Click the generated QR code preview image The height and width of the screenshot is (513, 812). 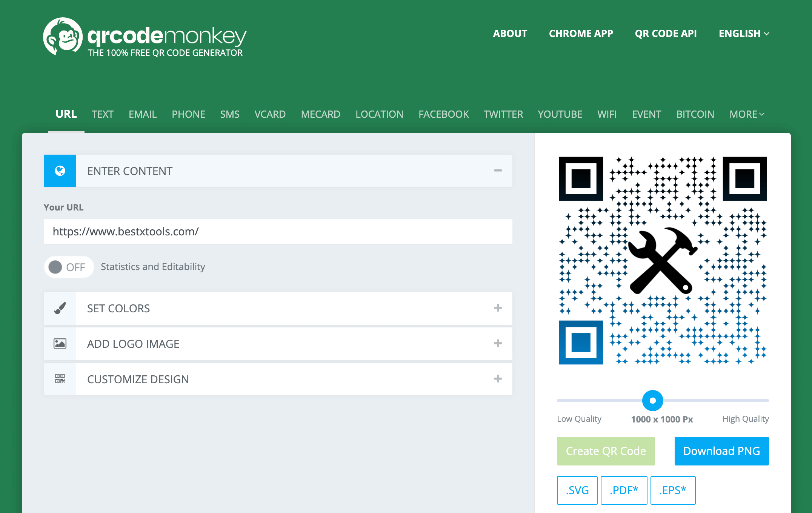[663, 260]
